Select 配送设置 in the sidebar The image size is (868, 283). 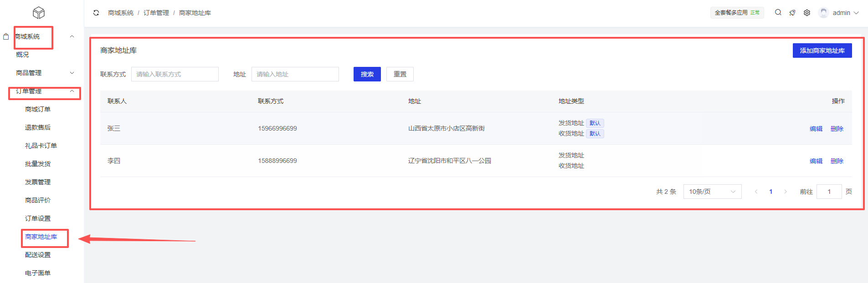pos(38,255)
